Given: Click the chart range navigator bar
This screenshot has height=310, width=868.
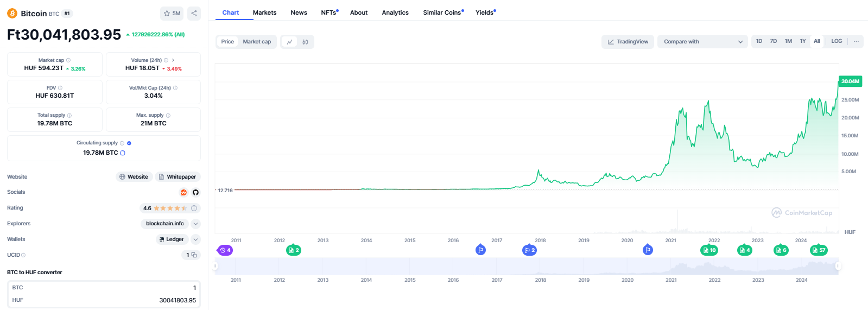Looking at the screenshot, I should click(x=527, y=266).
